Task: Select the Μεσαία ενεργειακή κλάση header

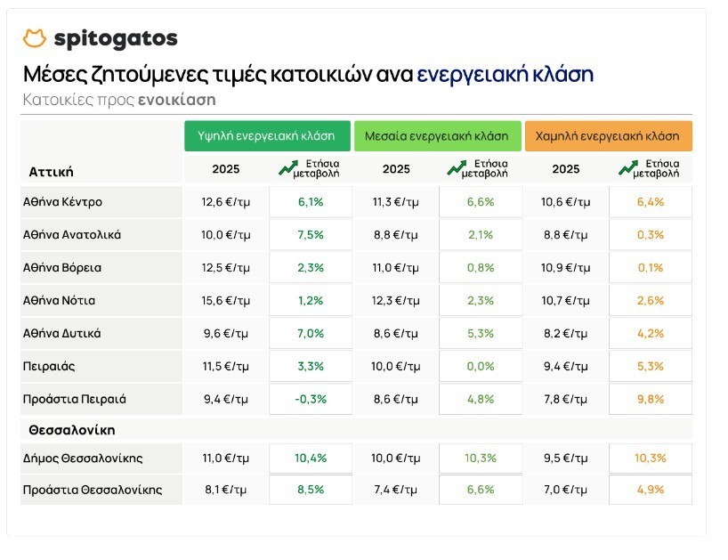Action: pos(437,136)
